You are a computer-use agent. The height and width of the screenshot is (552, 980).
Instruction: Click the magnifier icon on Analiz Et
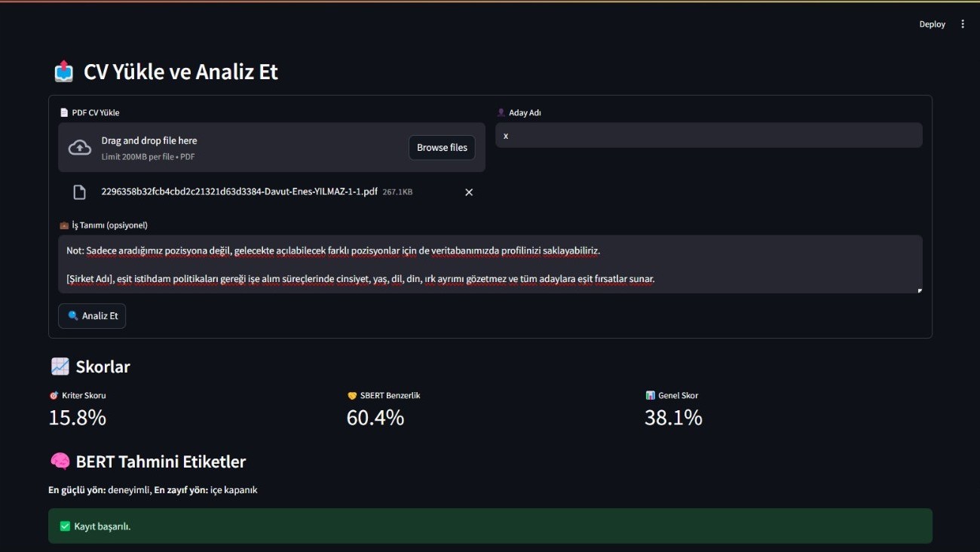[73, 316]
